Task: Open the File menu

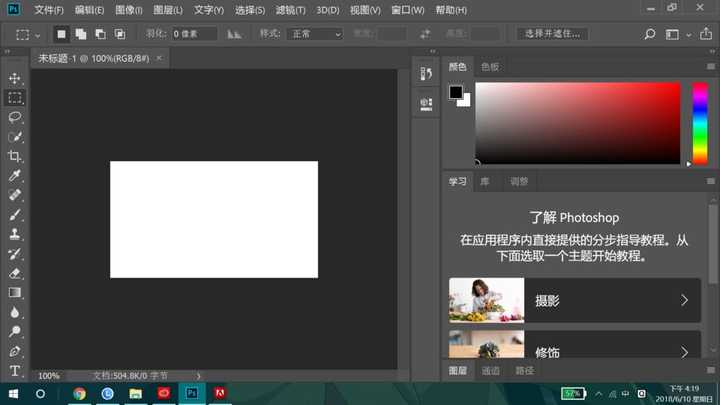Action: click(49, 10)
